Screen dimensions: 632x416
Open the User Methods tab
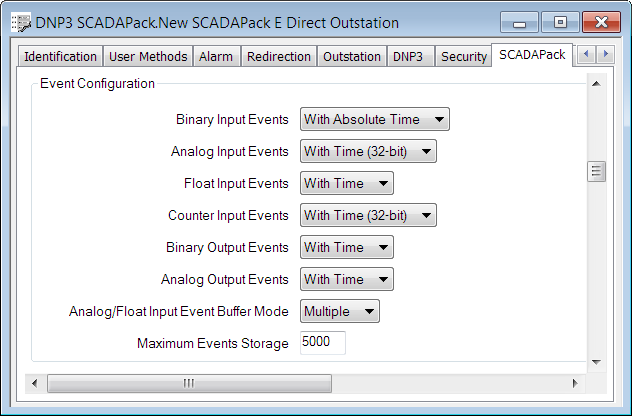[147, 57]
